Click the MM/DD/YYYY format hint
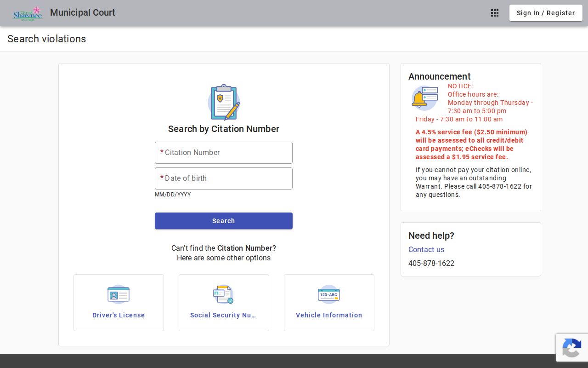 coord(173,195)
